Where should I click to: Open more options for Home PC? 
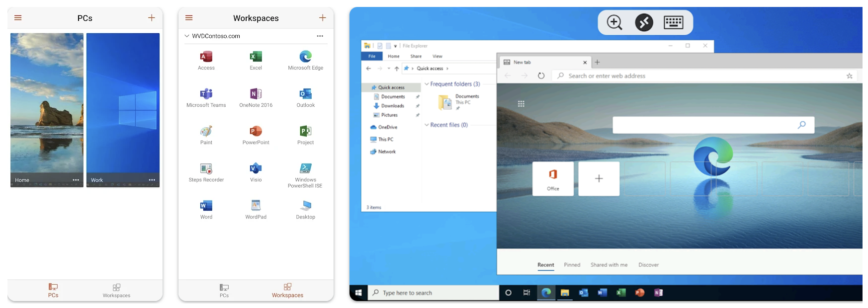pos(76,180)
